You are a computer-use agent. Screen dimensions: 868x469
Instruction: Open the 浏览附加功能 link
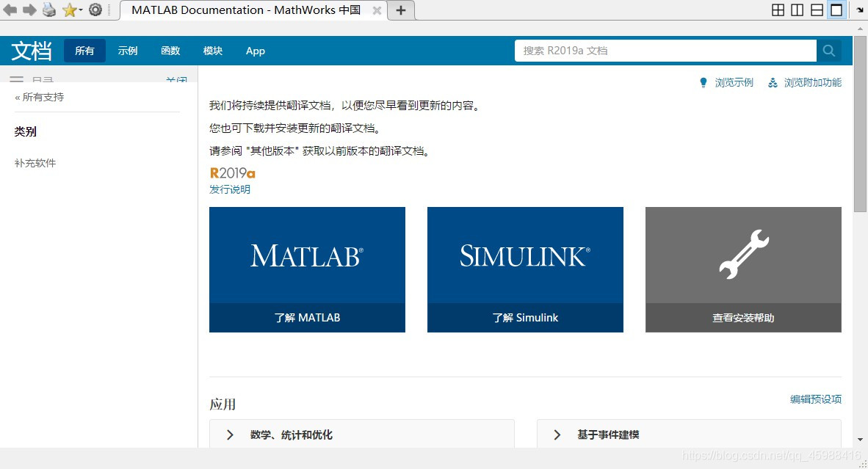point(813,82)
